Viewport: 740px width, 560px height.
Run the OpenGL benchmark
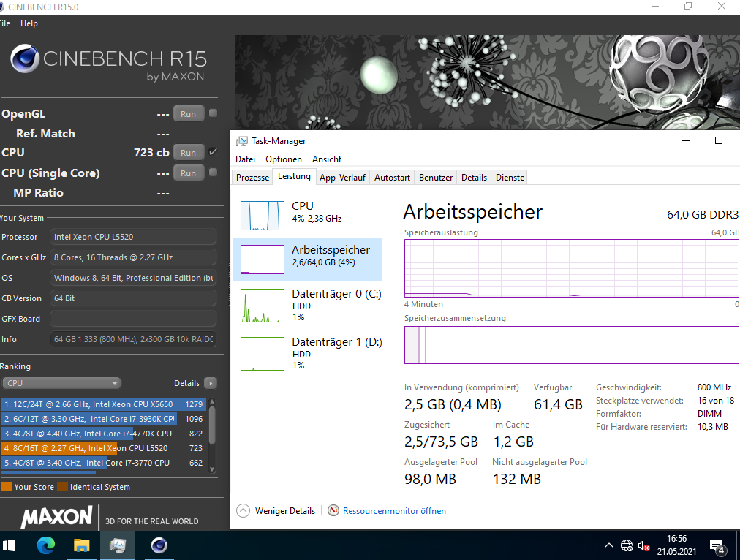click(189, 114)
